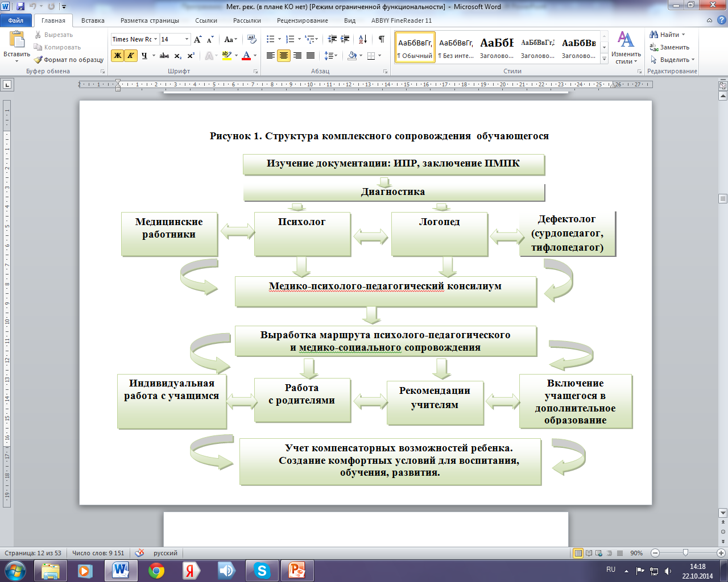Open Yandex browser from taskbar

[191, 571]
